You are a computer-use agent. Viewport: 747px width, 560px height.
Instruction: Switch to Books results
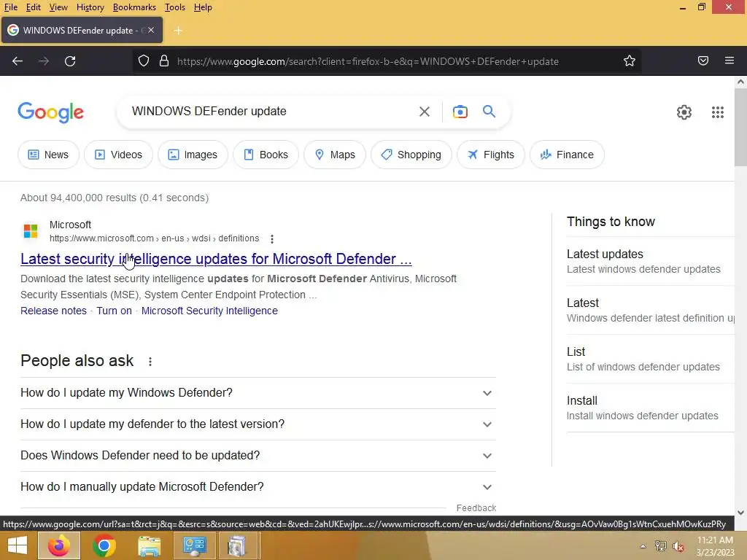(266, 155)
